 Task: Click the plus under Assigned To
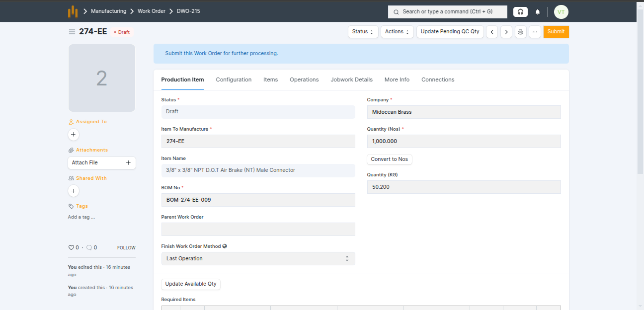pos(74,135)
